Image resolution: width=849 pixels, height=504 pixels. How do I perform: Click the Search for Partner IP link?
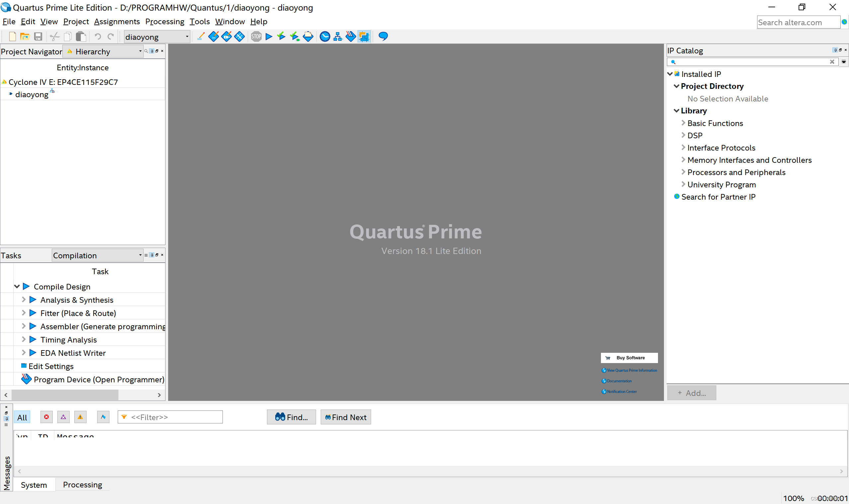click(718, 197)
